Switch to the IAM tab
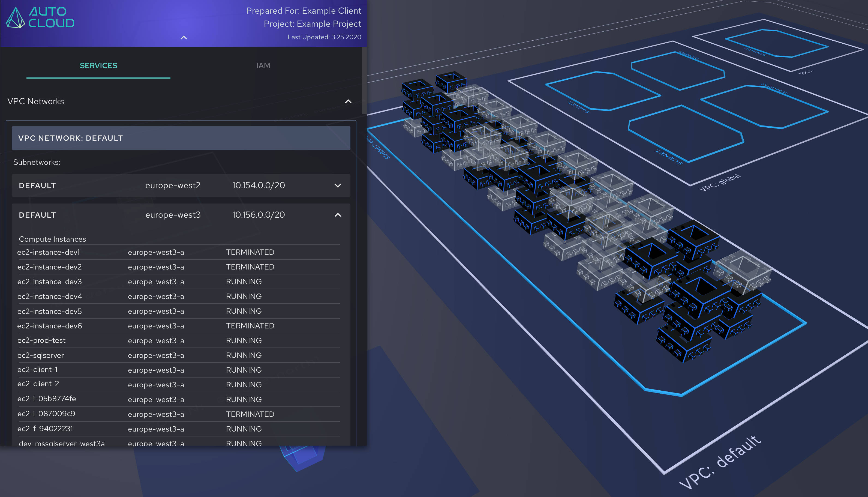 tap(263, 65)
